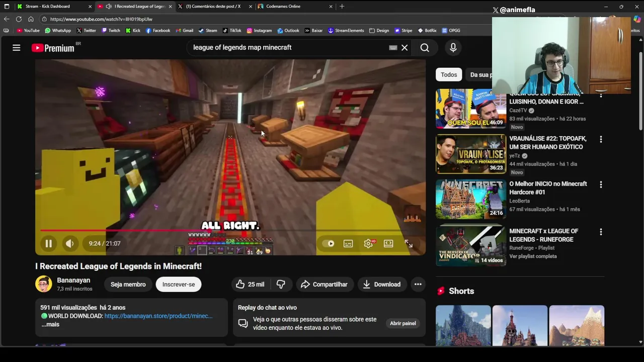Open O Melhor INICIO no Minecraft video title
The width and height of the screenshot is (644, 362).
point(548,188)
